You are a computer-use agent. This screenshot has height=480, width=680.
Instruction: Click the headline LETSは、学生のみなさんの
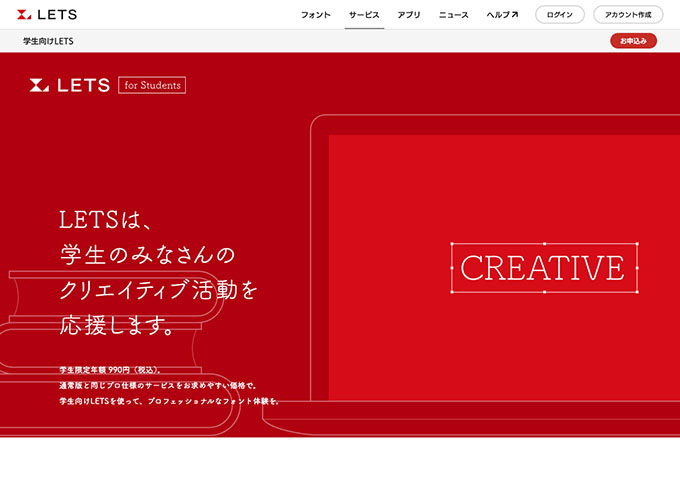(147, 237)
